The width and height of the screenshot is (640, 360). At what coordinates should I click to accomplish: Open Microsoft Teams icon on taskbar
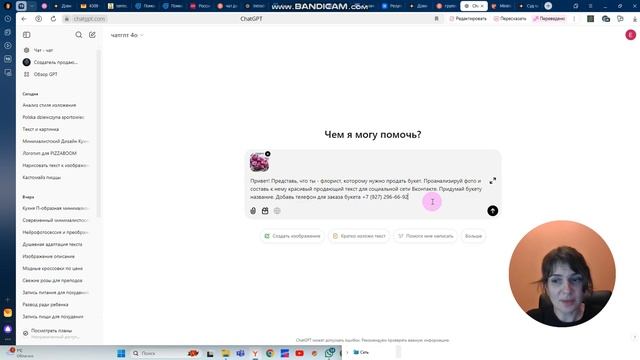240,353
